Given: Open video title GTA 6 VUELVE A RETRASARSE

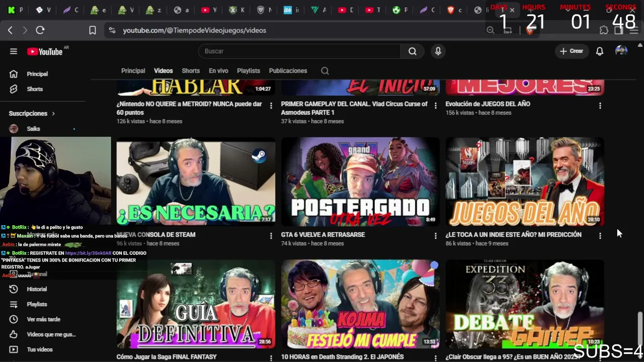Looking at the screenshot, I should click(323, 235).
